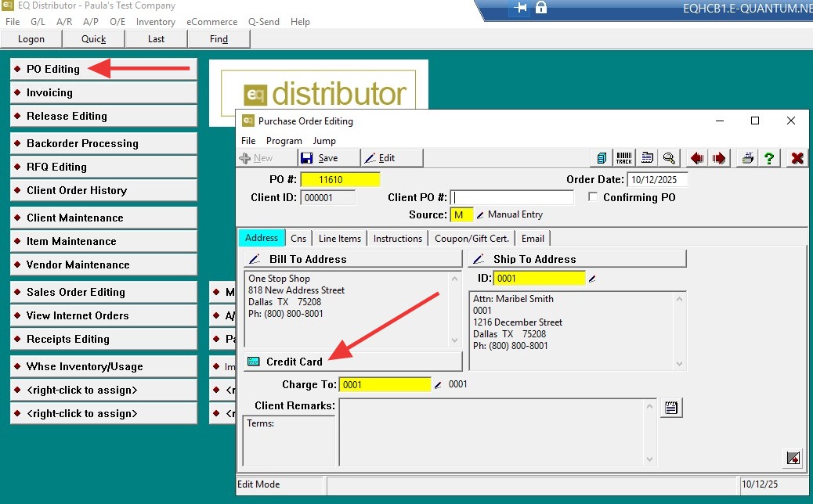Click the red X exit icon
This screenshot has width=813, height=504.
[x=797, y=158]
